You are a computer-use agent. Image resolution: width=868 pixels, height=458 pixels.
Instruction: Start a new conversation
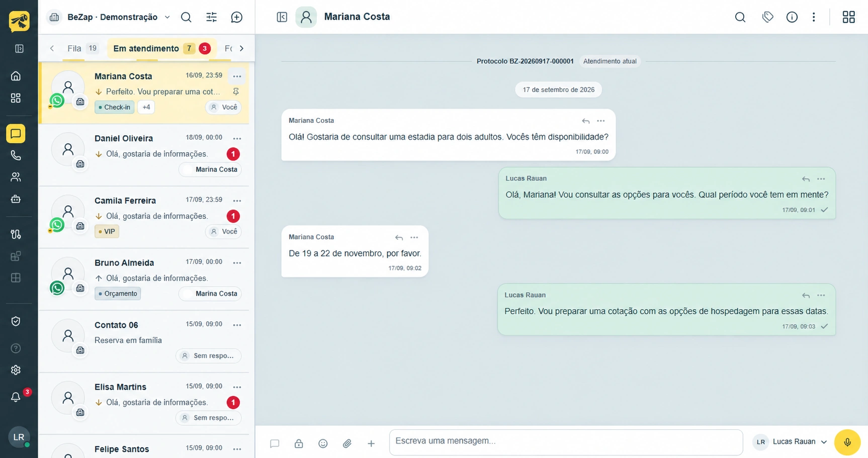pyautogui.click(x=236, y=17)
